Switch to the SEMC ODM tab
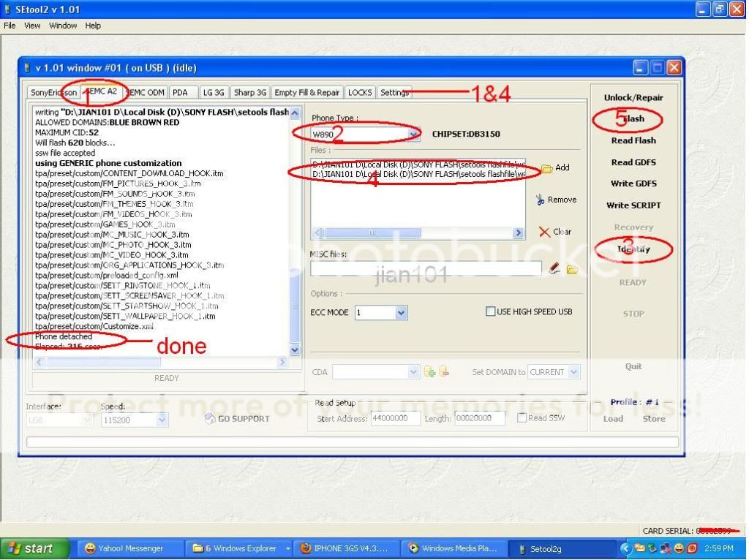This screenshot has height=560, width=749. click(x=146, y=93)
